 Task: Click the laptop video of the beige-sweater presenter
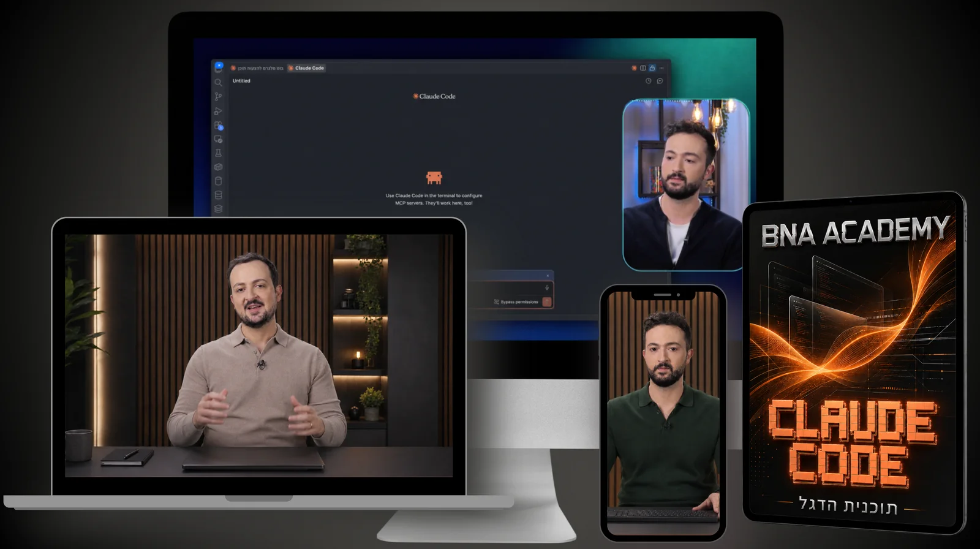258,355
